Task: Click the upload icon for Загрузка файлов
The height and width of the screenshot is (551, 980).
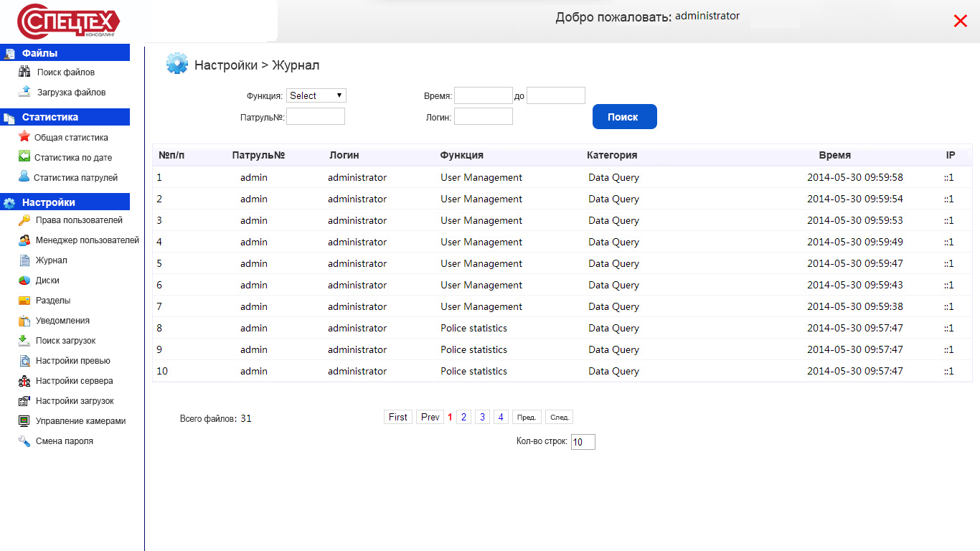Action: (24, 92)
